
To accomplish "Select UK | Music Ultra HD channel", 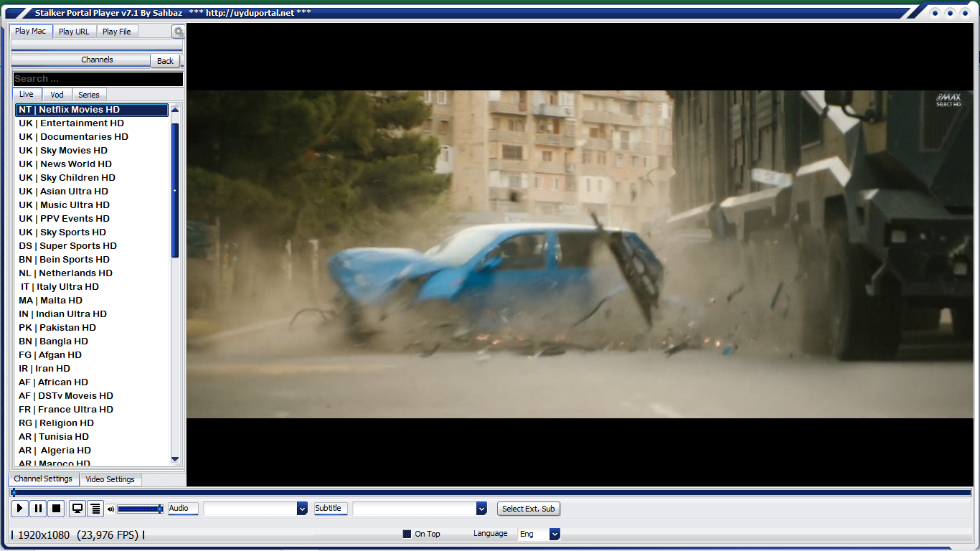I will (x=92, y=205).
